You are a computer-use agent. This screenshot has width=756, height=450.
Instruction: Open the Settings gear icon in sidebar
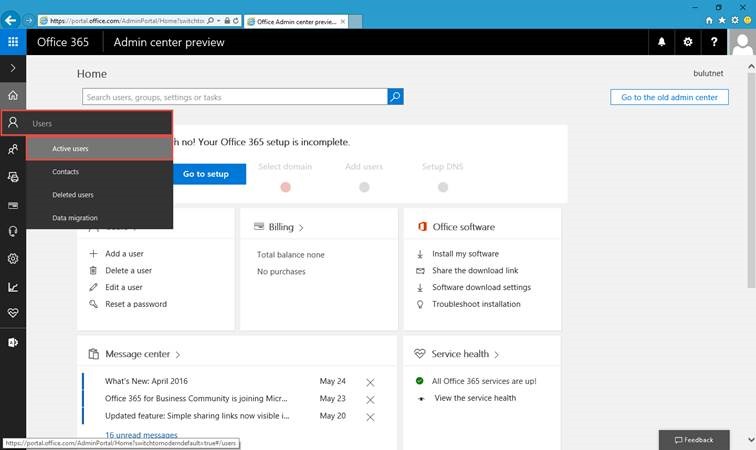pyautogui.click(x=13, y=259)
